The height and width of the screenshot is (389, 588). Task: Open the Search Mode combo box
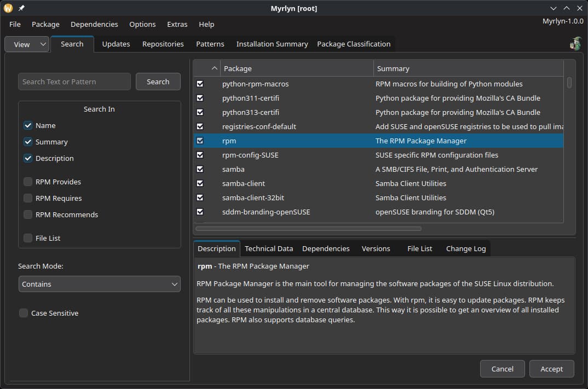[x=99, y=284]
